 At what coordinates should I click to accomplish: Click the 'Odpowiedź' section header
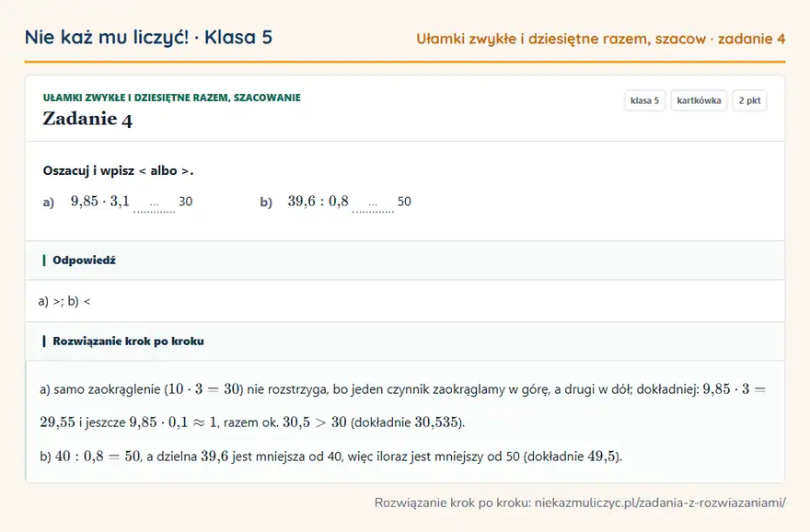[405, 260]
